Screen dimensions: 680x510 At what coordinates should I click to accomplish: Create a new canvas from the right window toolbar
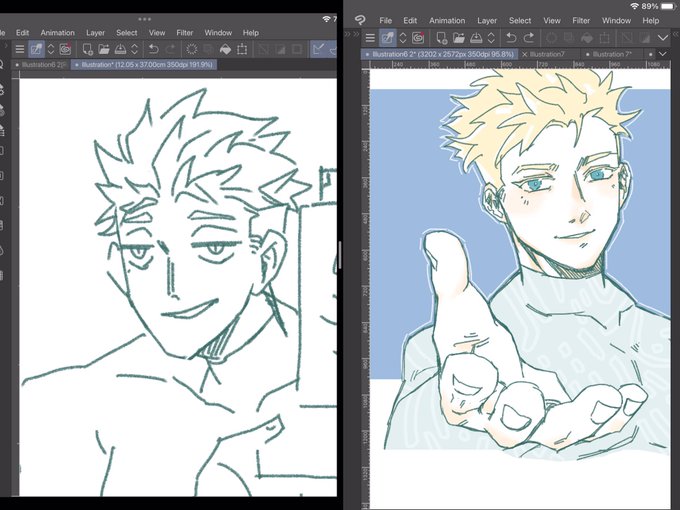(441, 38)
